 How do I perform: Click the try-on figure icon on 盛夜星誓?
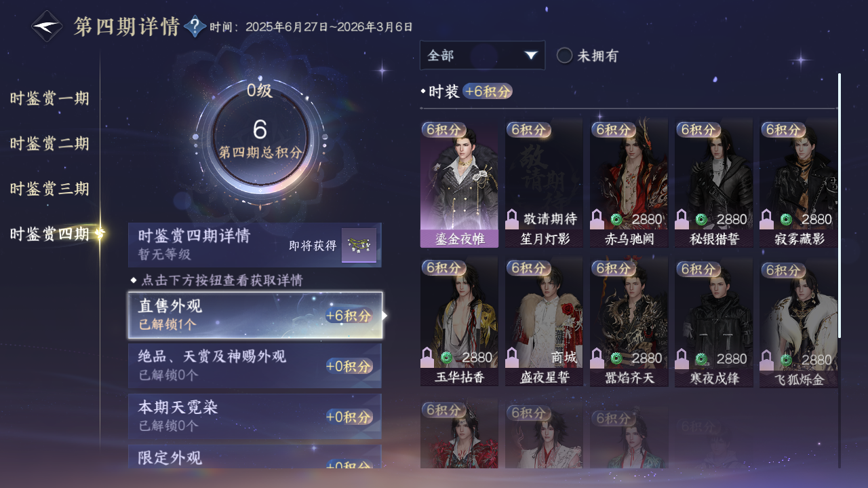point(513,358)
